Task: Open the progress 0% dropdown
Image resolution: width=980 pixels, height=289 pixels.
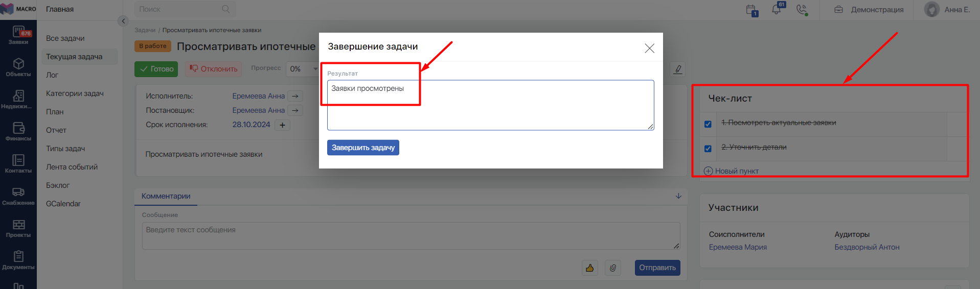Action: pyautogui.click(x=304, y=69)
